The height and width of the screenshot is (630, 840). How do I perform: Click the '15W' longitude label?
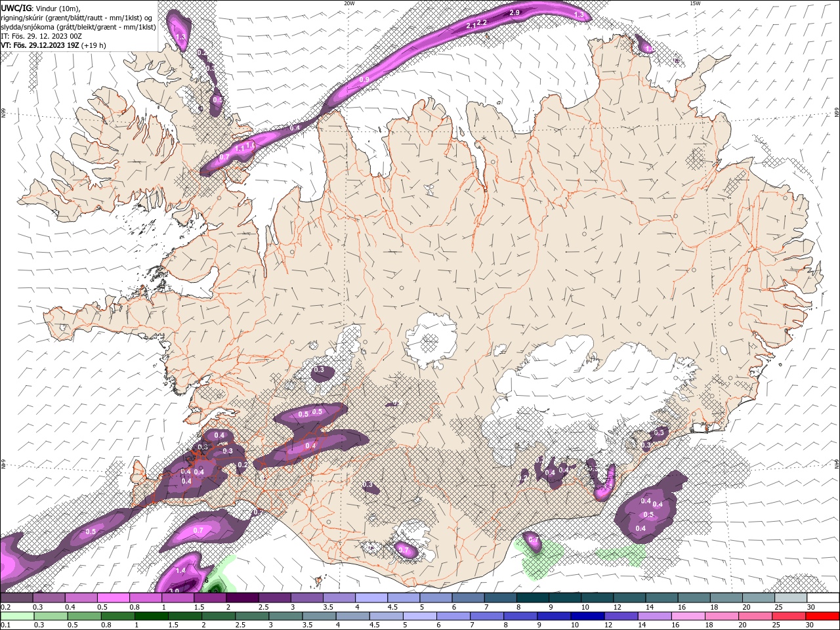pyautogui.click(x=695, y=3)
